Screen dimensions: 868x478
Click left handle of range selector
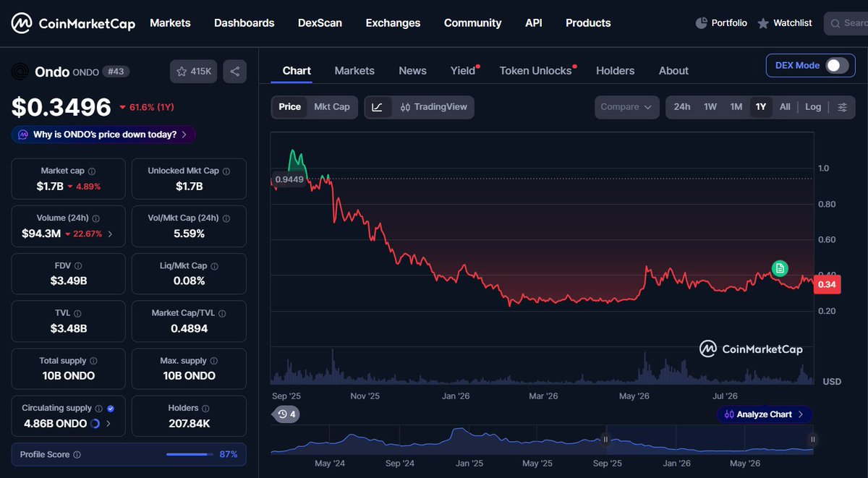[x=606, y=439]
